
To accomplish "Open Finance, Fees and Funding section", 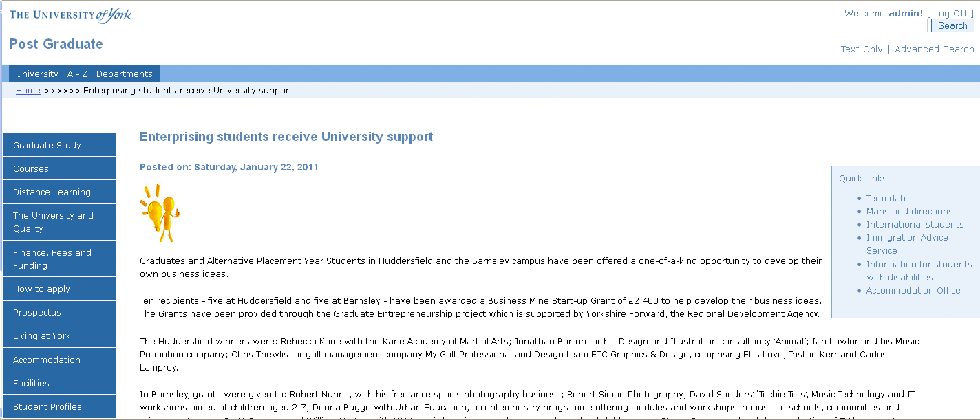I will [x=52, y=259].
